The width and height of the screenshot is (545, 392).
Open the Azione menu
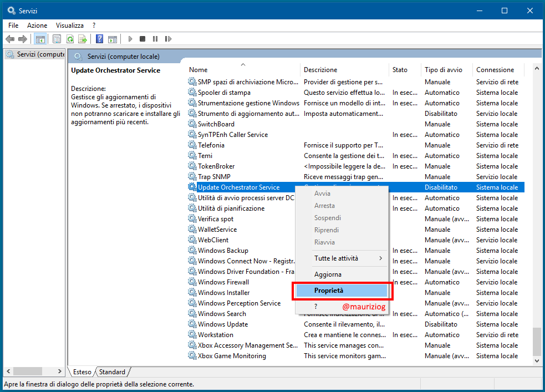click(37, 26)
